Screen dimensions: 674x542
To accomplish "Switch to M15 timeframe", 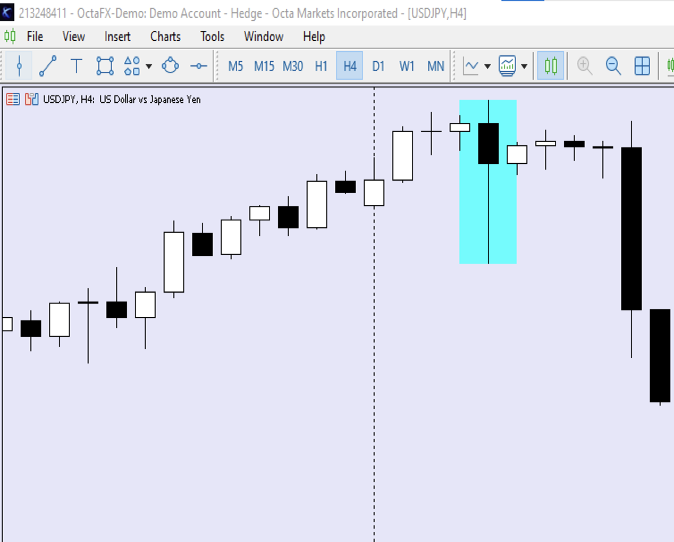I will tap(264, 66).
